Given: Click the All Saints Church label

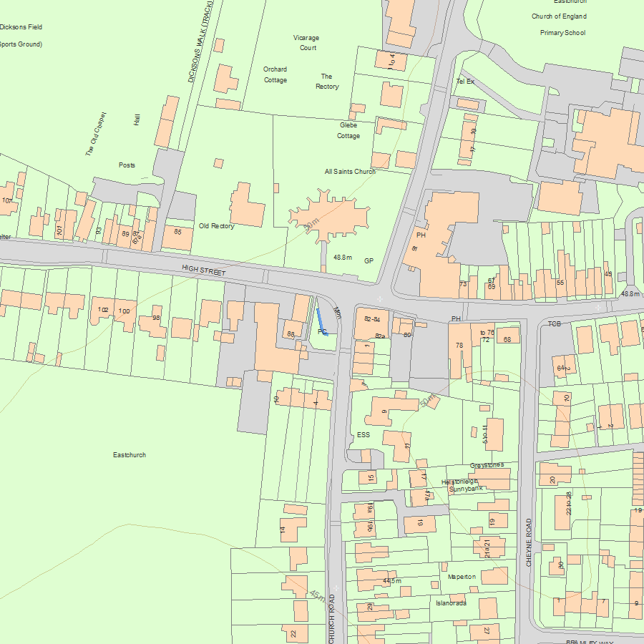Looking at the screenshot, I should click(x=350, y=172).
